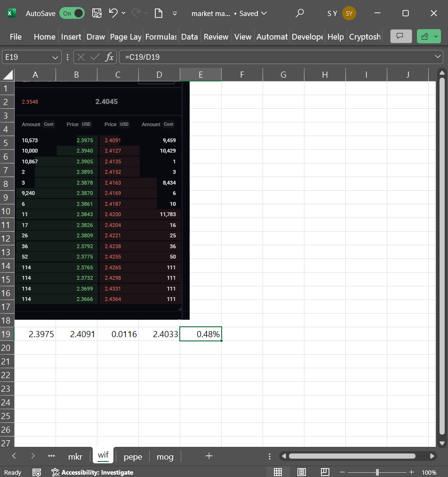Select cell B19 with value 2.4091

tap(77, 334)
